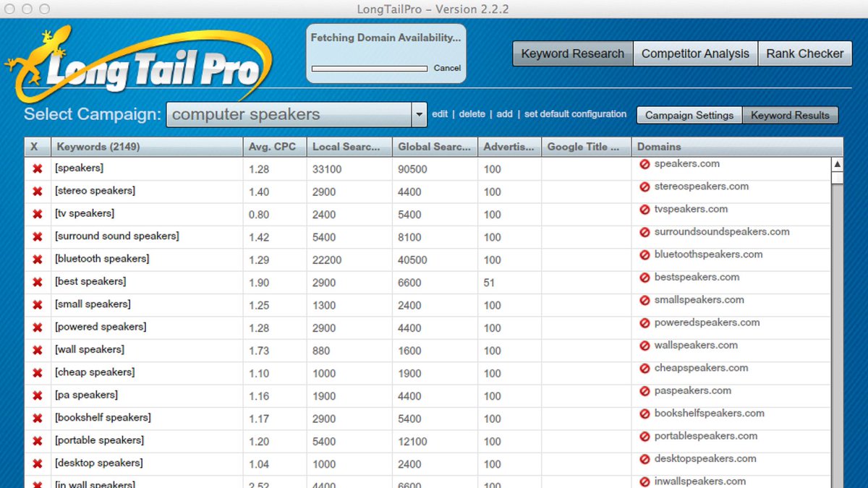Click advertiser competition value 51
868x488 pixels.
[x=490, y=283]
